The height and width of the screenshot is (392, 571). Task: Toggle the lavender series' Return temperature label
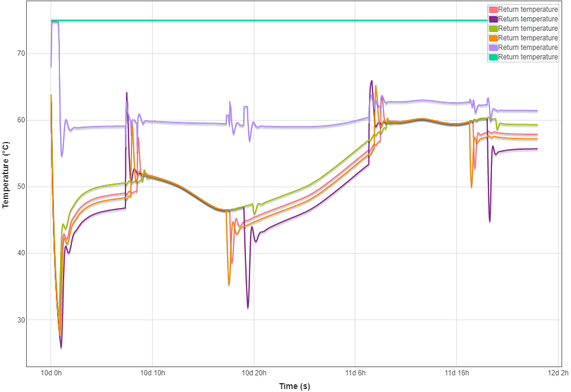(528, 48)
